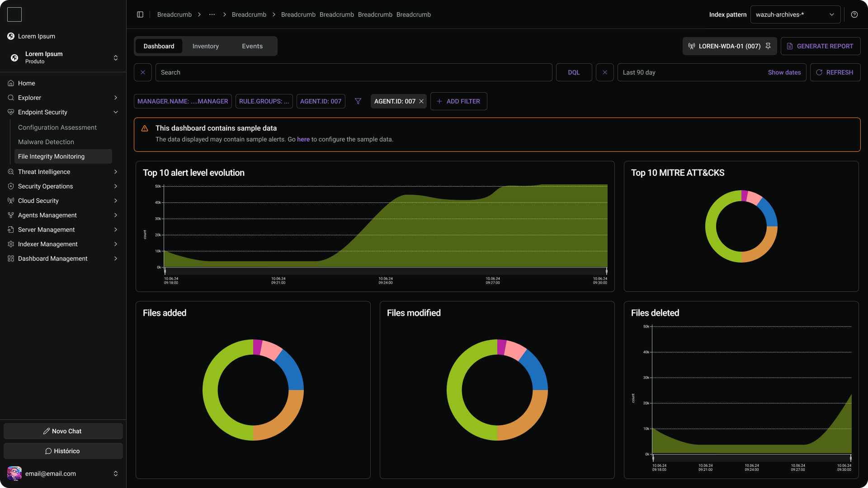Expand Threat Intelligence chevron
868x488 pixels.
(116, 172)
